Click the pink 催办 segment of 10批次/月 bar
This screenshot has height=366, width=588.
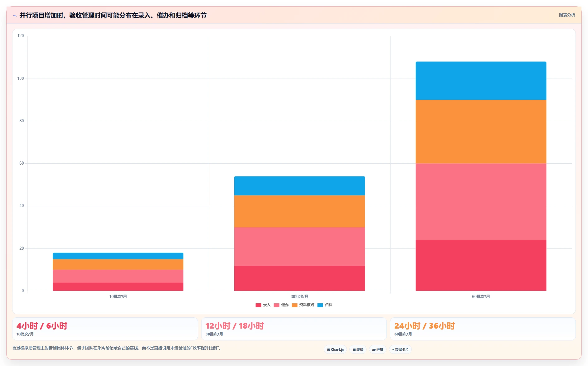point(118,276)
